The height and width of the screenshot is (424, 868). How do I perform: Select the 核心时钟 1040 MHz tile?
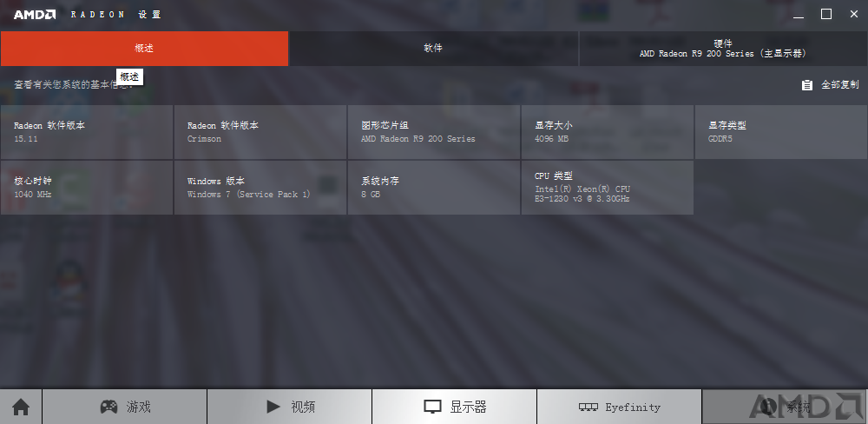click(x=87, y=188)
